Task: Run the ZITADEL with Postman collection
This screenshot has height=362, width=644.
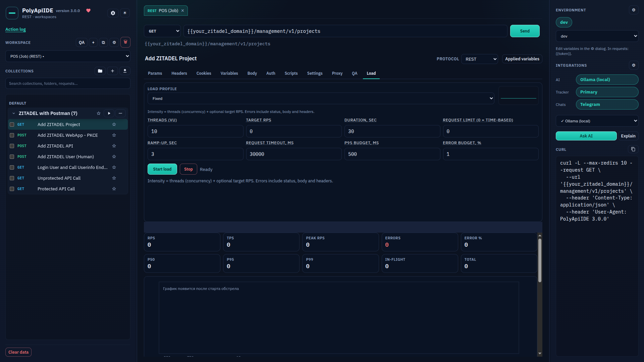Action: (x=109, y=113)
